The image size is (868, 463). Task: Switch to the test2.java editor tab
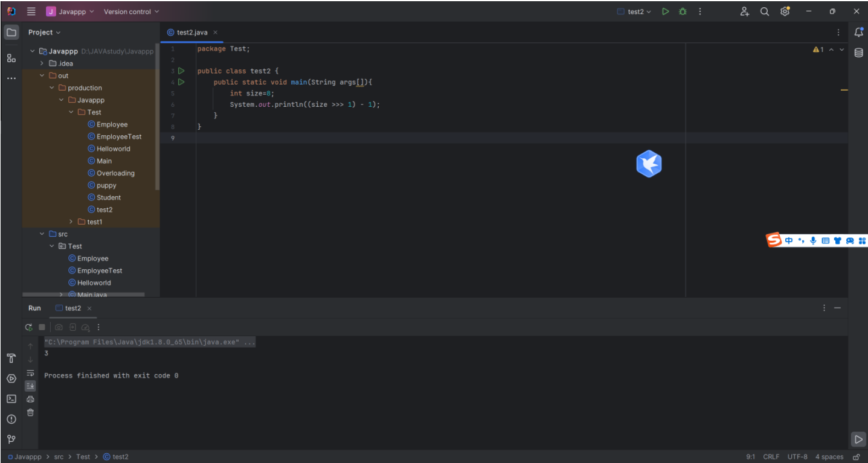pos(191,33)
